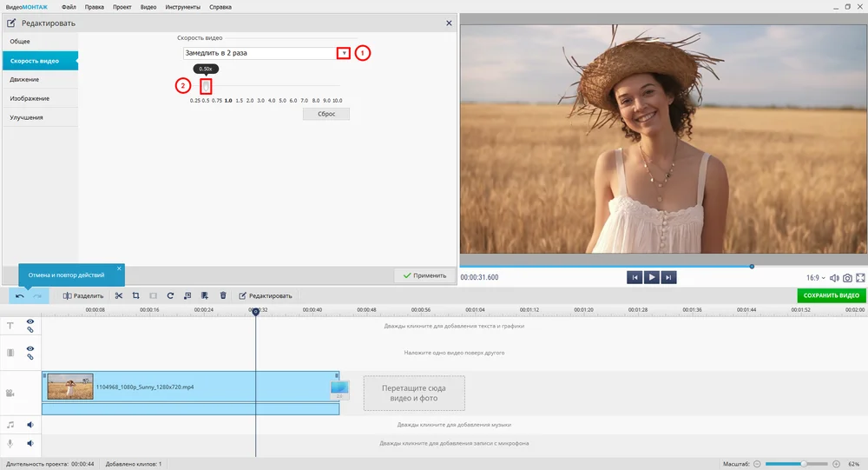Click the Разделить split button
Image resolution: width=868 pixels, height=470 pixels.
(83, 296)
